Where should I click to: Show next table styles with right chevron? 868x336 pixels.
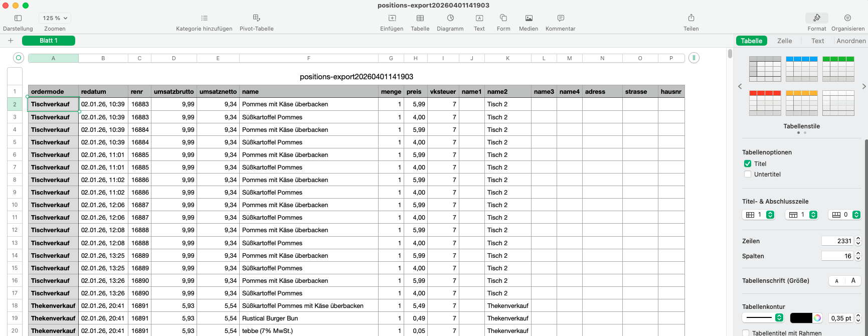[863, 87]
